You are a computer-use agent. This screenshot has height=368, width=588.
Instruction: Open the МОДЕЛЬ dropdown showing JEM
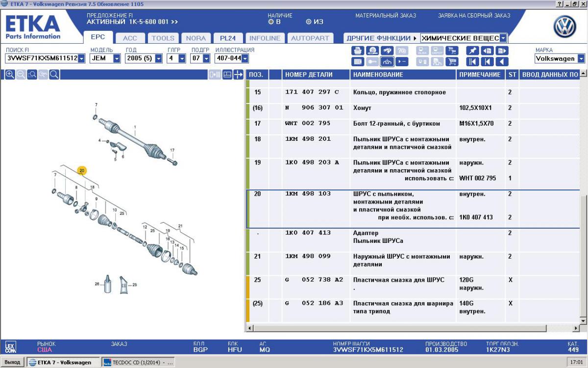tap(117, 59)
